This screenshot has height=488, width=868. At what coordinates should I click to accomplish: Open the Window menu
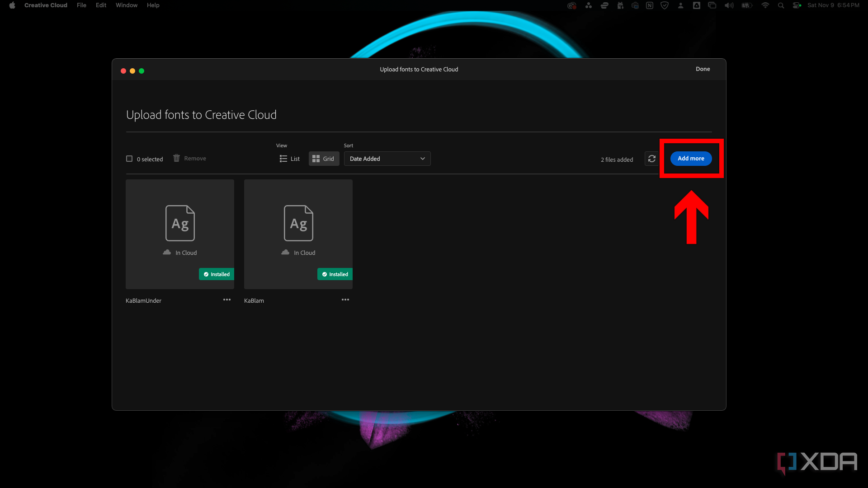[x=127, y=5]
